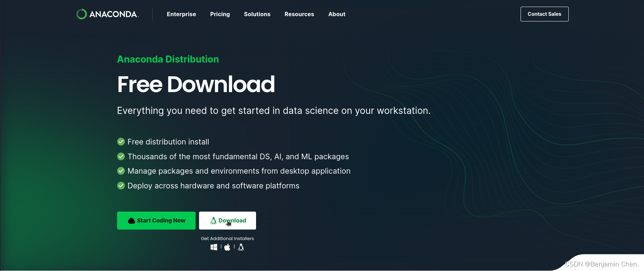Open the Enterprise menu
The width and height of the screenshot is (644, 271).
pos(181,14)
